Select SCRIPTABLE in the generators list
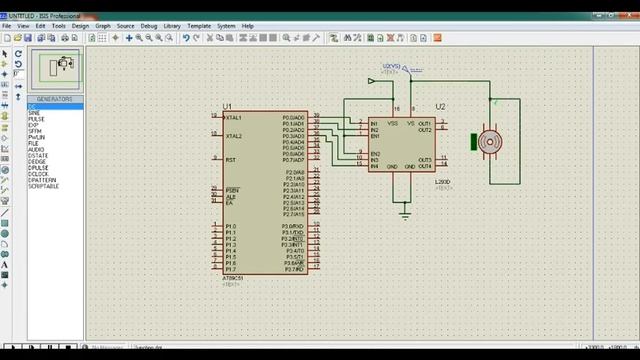This screenshot has width=640, height=360. click(44, 186)
